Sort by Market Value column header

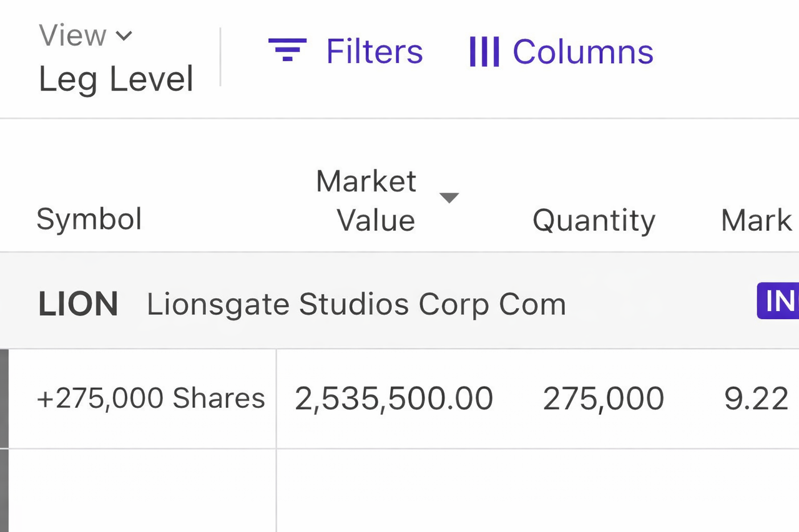366,201
